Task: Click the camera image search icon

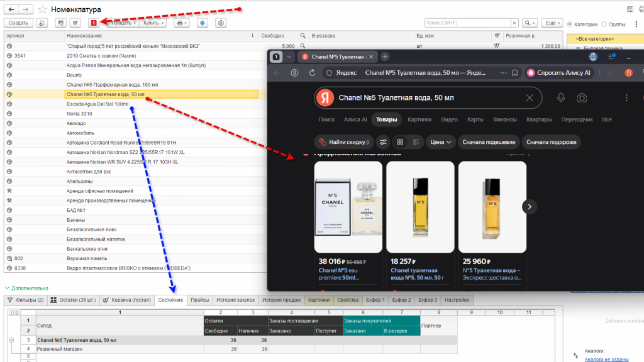Action: click(x=582, y=97)
